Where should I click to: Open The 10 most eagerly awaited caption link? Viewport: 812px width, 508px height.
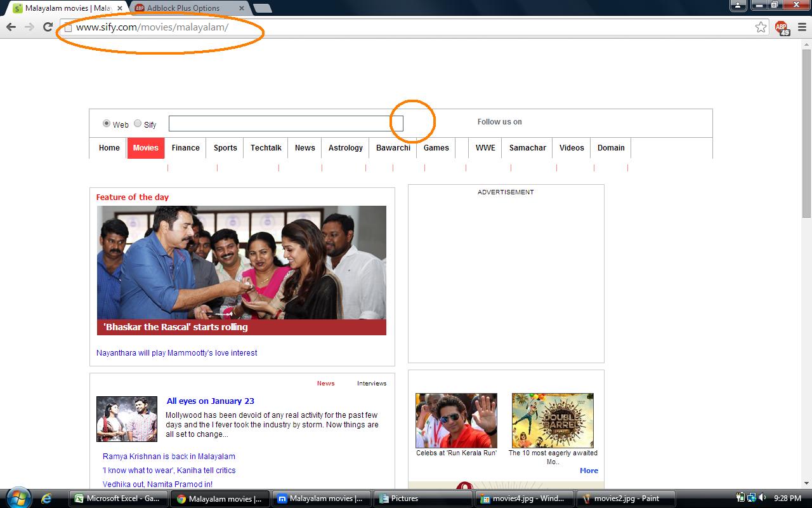pos(553,457)
